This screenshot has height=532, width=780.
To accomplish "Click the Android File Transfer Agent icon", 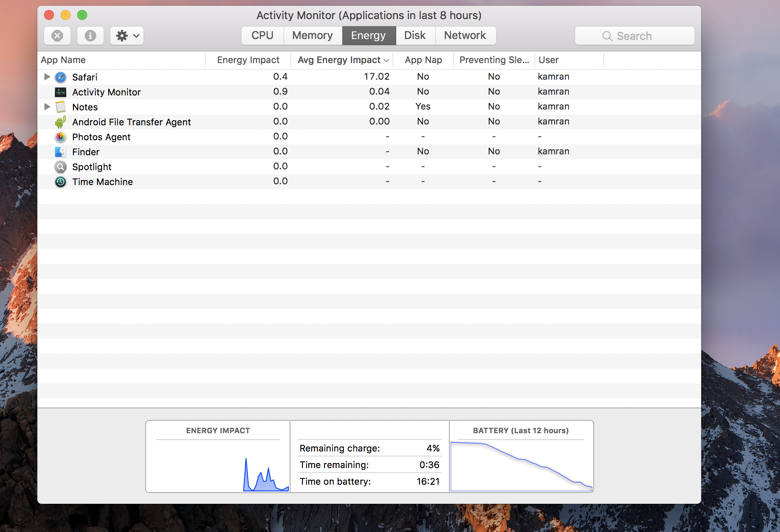I will [x=61, y=122].
